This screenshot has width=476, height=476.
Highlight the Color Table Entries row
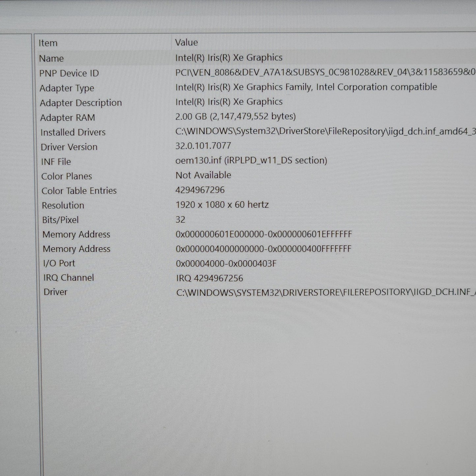pyautogui.click(x=79, y=191)
